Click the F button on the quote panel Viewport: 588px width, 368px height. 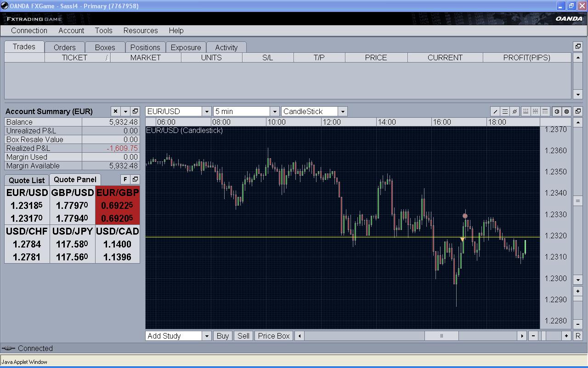tap(125, 179)
